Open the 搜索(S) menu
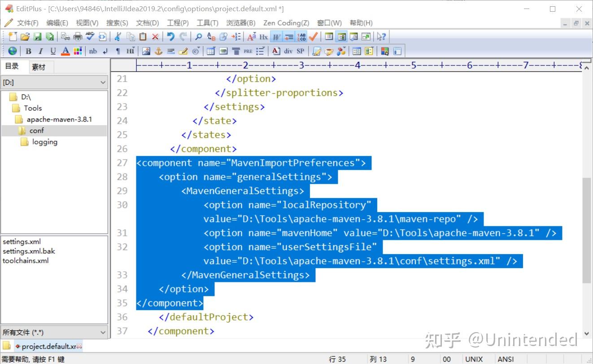 117,23
